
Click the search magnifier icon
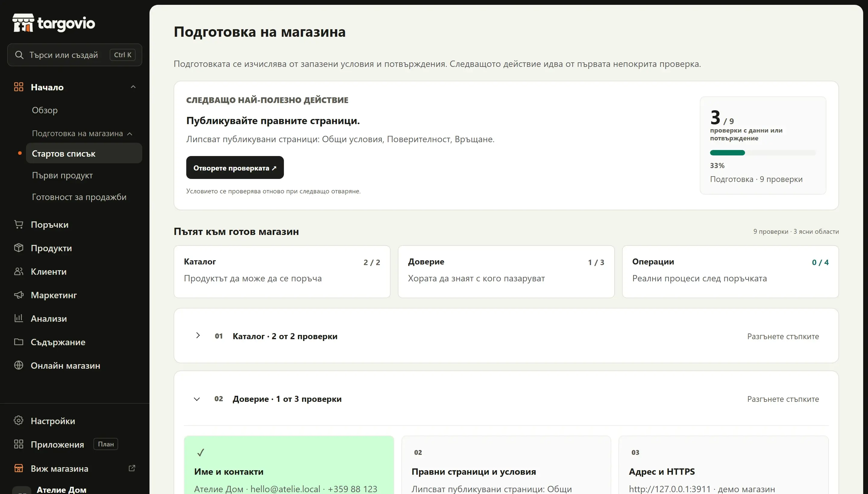pyautogui.click(x=19, y=55)
